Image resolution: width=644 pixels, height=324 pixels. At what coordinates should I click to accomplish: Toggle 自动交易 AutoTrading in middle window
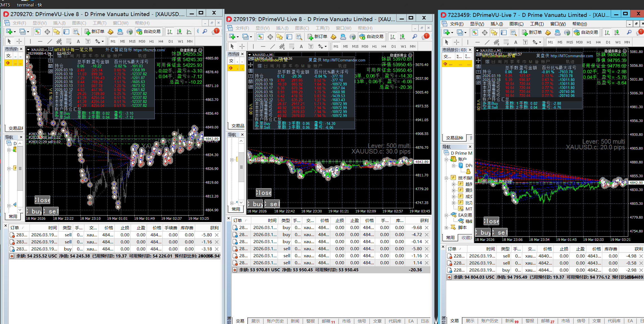[x=371, y=37]
